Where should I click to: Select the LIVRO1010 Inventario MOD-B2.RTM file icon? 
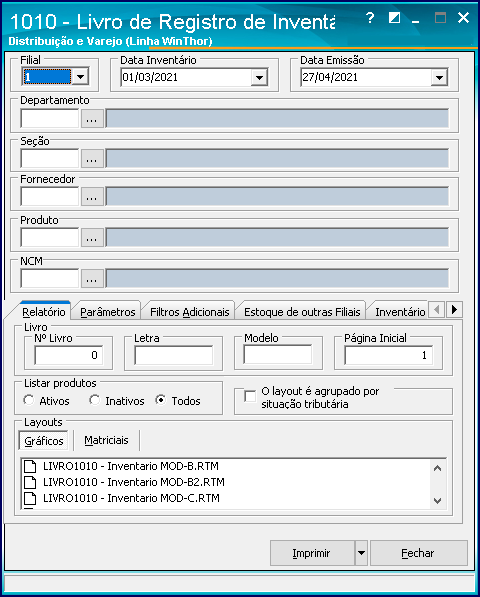click(30, 482)
